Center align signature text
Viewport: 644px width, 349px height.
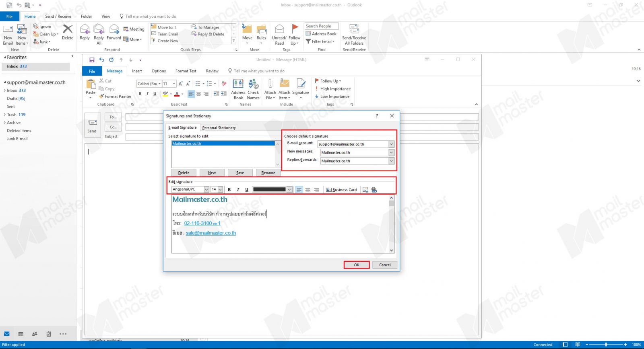click(308, 190)
